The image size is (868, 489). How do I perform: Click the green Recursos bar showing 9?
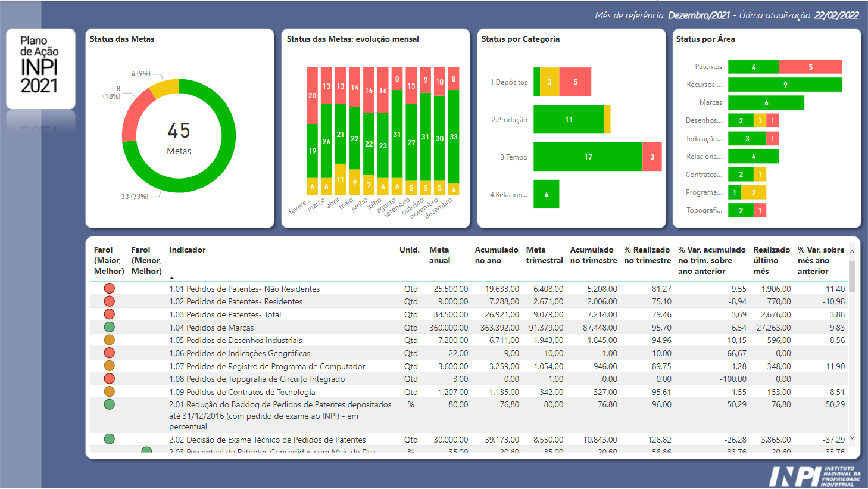(x=785, y=85)
